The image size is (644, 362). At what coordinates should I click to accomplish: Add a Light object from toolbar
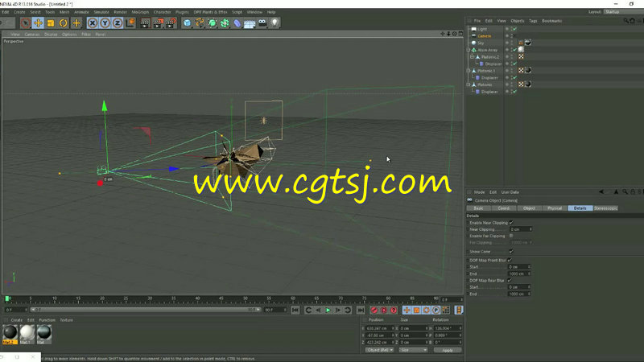coord(275,23)
